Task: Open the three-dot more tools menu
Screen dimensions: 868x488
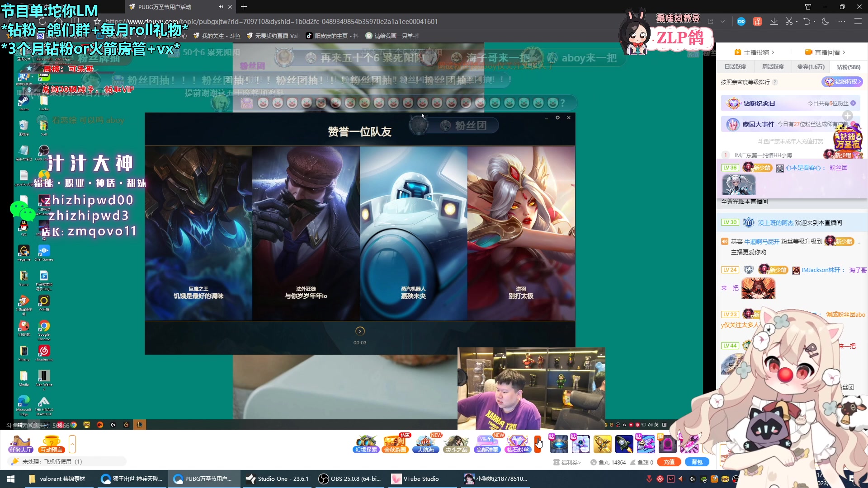Action: pos(841,21)
